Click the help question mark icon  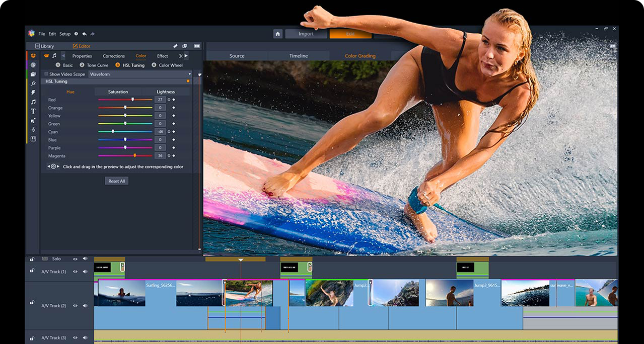(76, 34)
